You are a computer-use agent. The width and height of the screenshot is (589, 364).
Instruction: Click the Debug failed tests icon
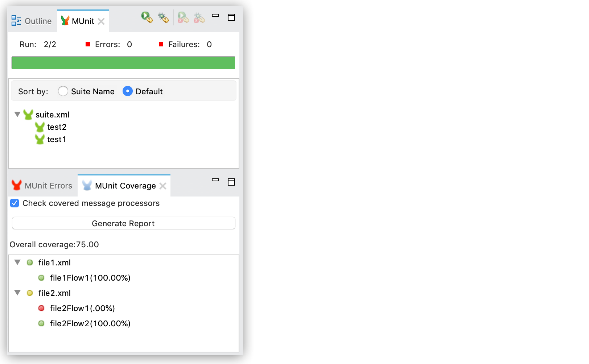click(x=199, y=17)
